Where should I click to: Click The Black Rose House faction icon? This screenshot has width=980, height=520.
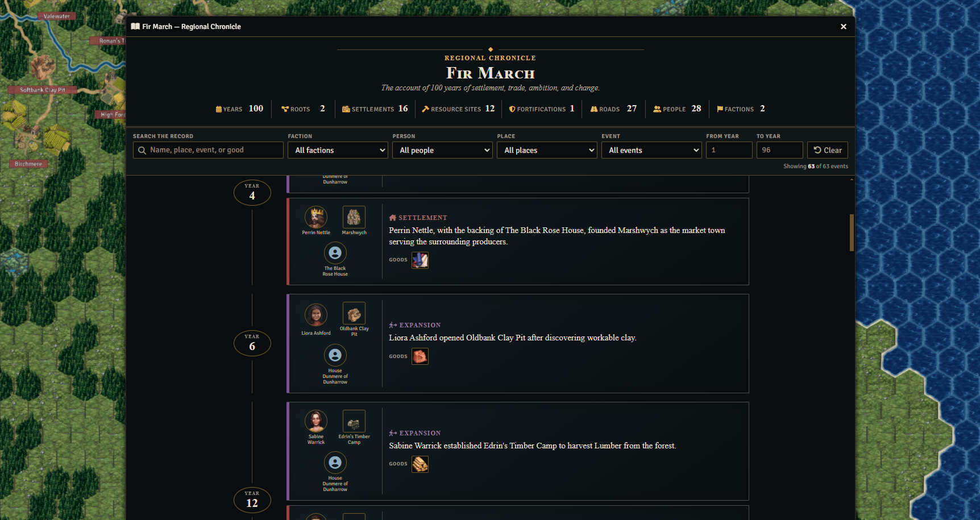point(335,253)
